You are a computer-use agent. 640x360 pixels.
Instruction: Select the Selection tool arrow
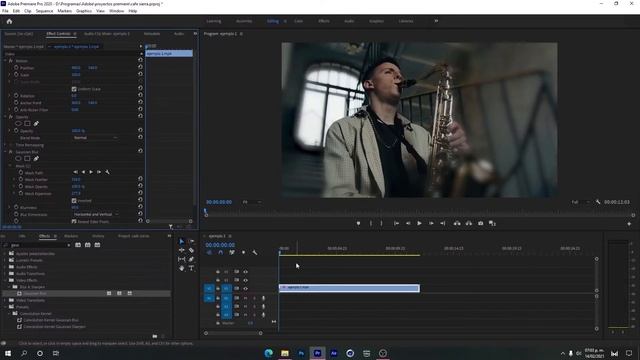(x=182, y=241)
